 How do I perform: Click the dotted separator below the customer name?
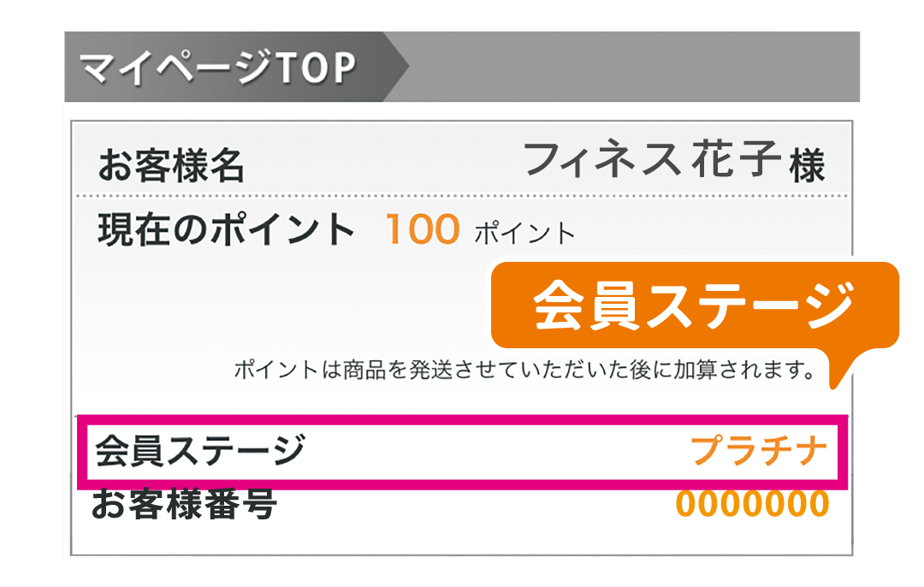pos(462,197)
